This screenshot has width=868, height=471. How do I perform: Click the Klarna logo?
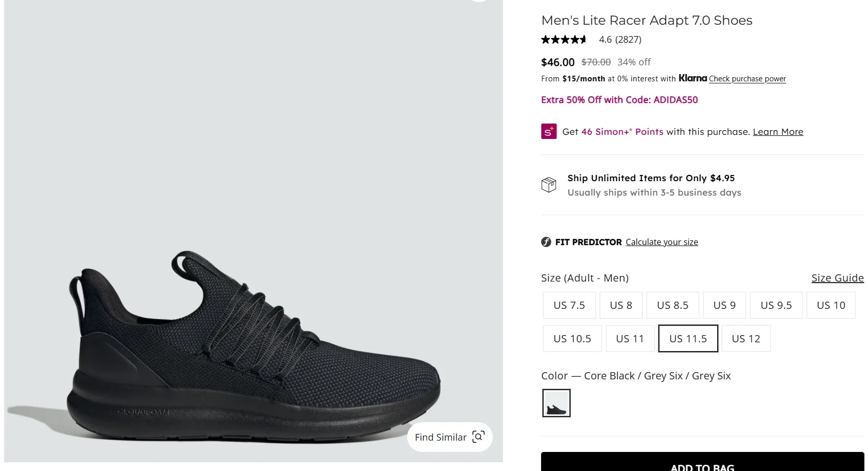point(692,78)
